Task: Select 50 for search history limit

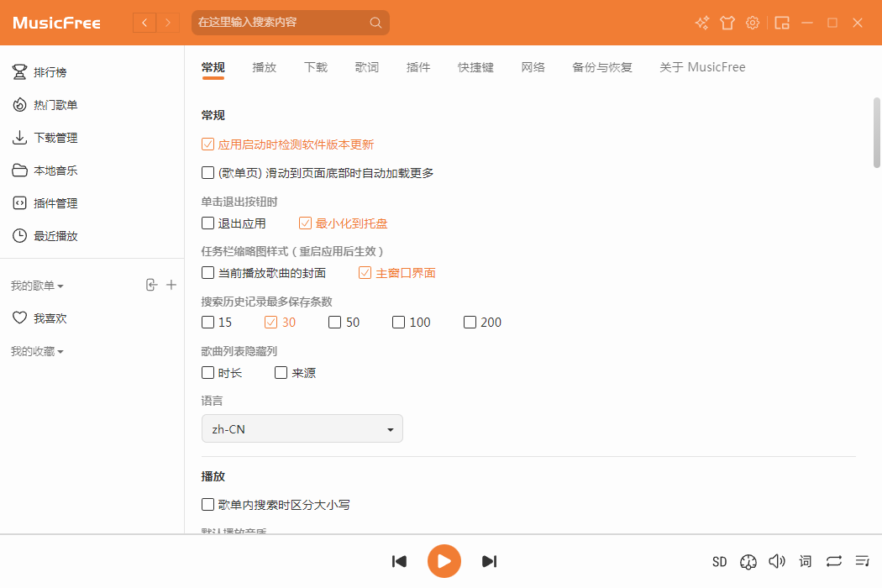Action: point(335,323)
